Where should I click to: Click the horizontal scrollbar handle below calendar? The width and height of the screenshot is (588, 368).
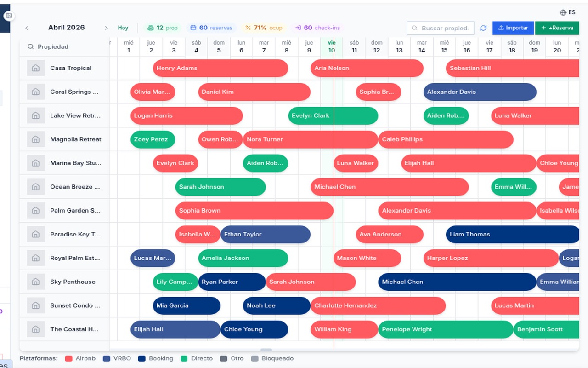coord(266,350)
